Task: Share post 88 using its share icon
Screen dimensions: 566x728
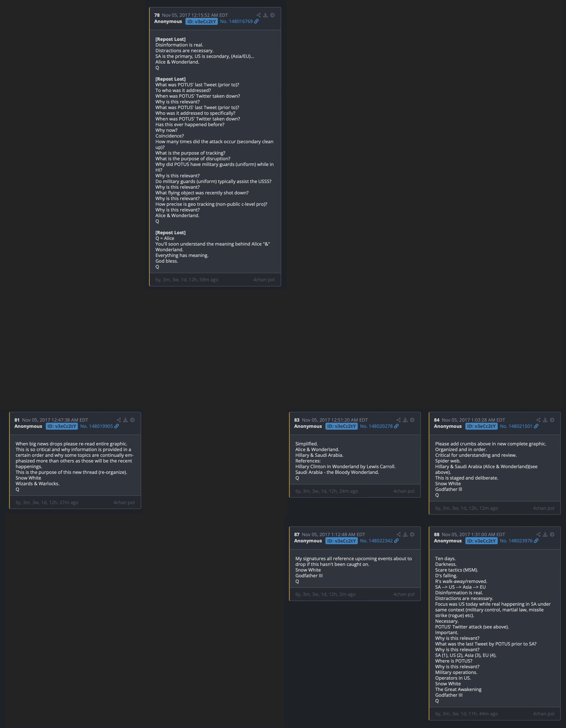Action: 538,535
